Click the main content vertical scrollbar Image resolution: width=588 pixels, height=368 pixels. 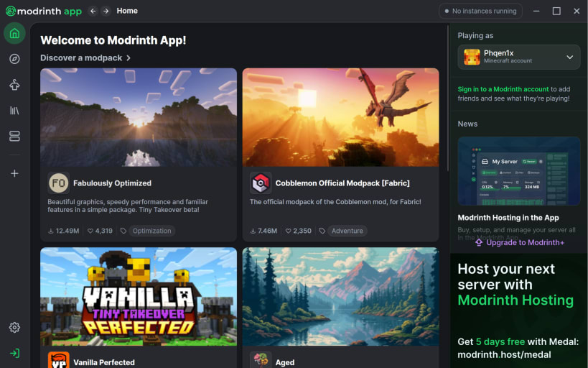[448, 98]
